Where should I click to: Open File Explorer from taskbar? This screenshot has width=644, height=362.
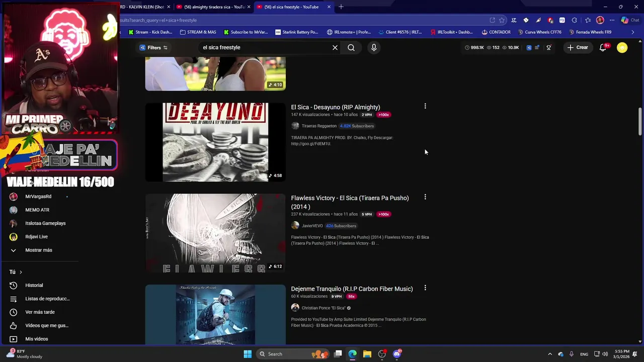(x=367, y=354)
